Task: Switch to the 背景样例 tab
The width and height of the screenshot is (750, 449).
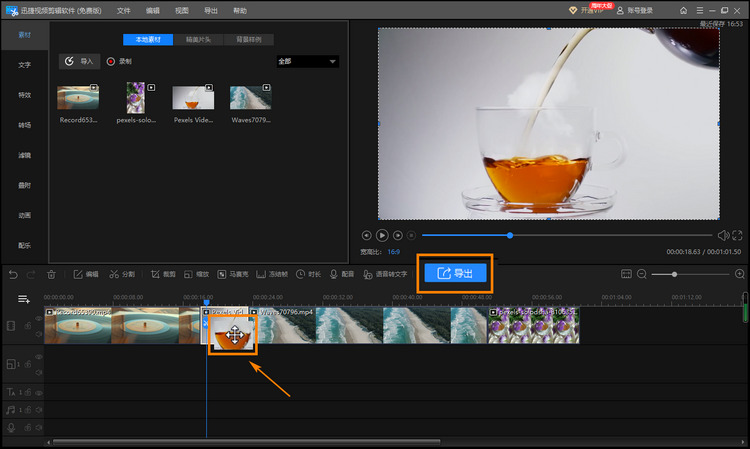Action: coord(249,40)
